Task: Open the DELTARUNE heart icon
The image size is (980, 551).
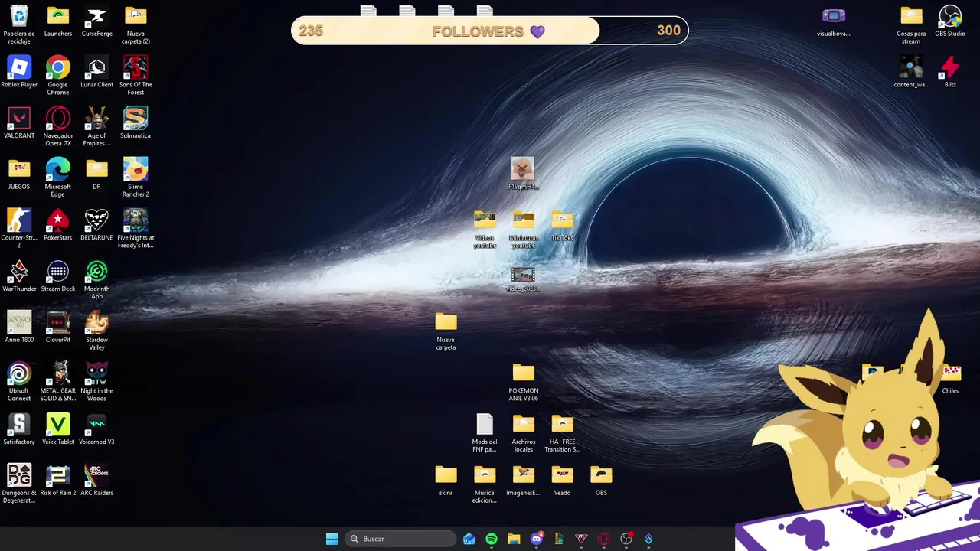Action: [x=96, y=220]
